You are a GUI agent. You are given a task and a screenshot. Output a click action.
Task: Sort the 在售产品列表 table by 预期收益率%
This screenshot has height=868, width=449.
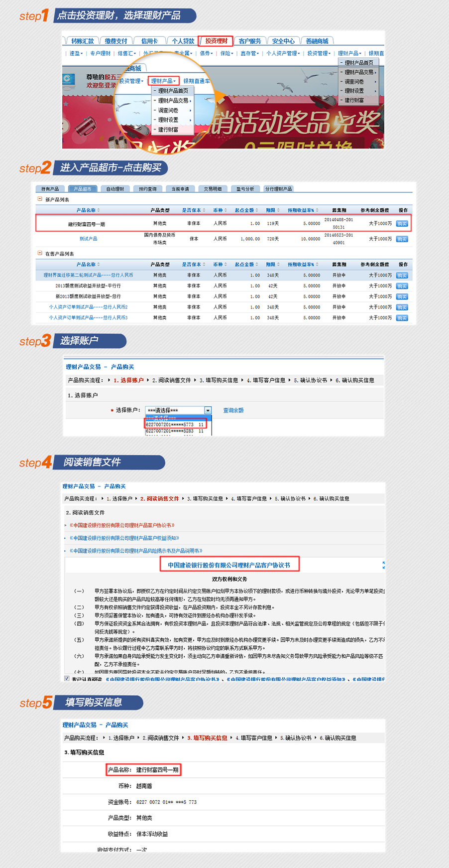[x=303, y=264]
